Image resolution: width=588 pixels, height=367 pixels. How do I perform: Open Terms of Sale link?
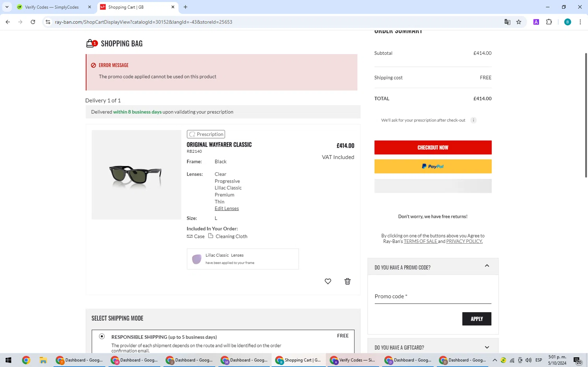click(420, 241)
